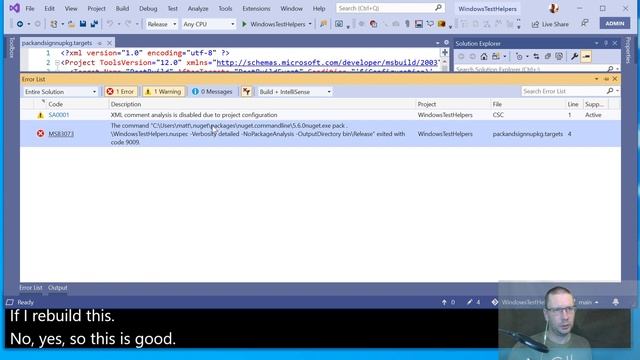Image resolution: width=640 pixels, height=360 pixels.
Task: Click the search magnifier in Error List
Action: [x=610, y=91]
